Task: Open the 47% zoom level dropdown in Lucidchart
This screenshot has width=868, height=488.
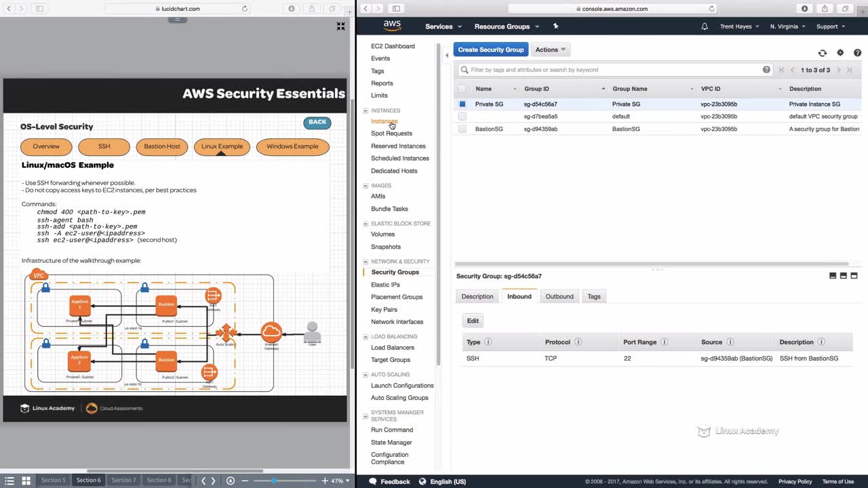Action: 340,481
